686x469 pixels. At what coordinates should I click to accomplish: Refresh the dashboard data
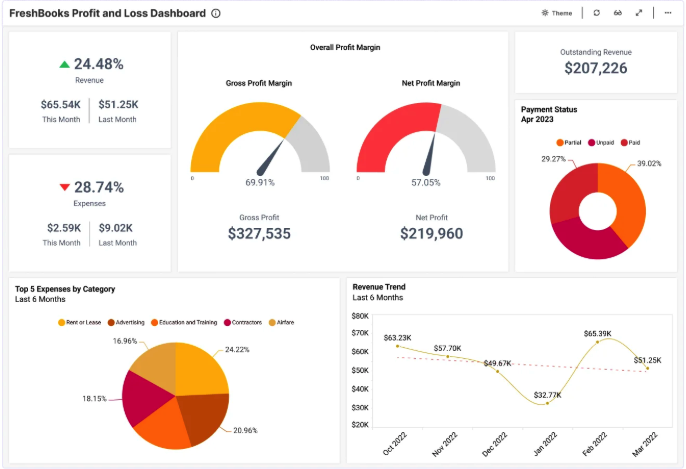pyautogui.click(x=597, y=13)
